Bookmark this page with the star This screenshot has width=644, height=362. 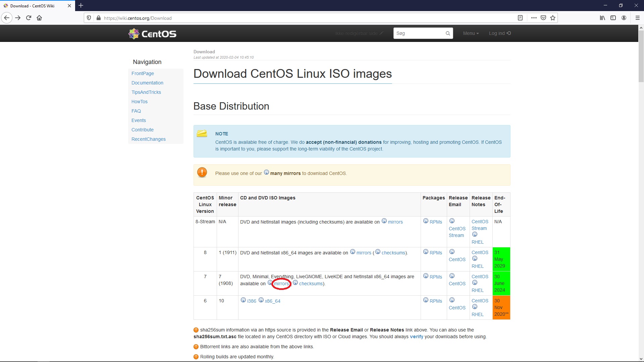[x=553, y=18]
